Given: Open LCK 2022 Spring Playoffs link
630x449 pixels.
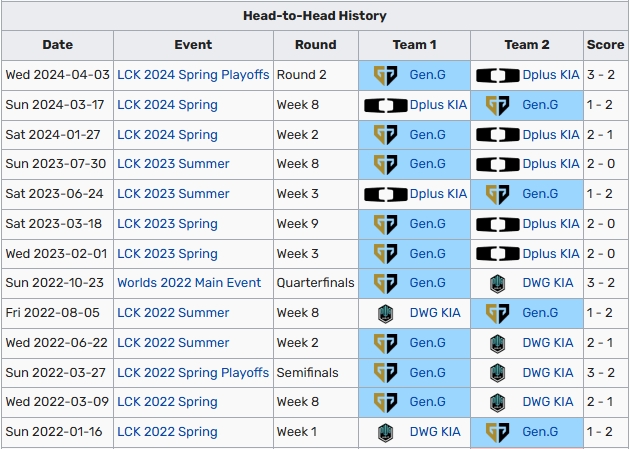Looking at the screenshot, I should pos(193,372).
